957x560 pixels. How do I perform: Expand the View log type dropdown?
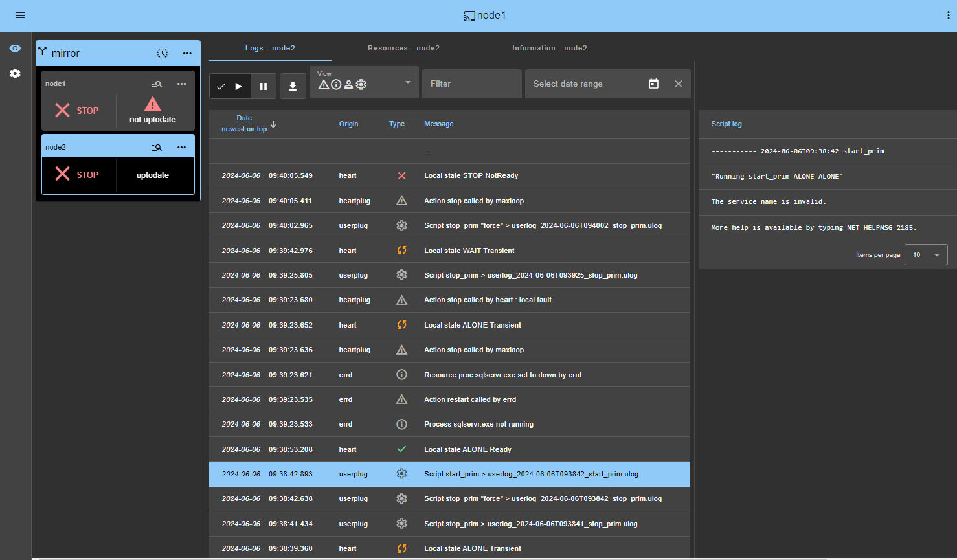pos(407,82)
